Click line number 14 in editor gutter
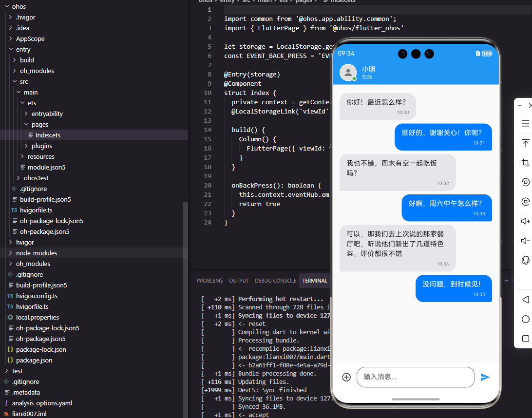 pos(208,130)
